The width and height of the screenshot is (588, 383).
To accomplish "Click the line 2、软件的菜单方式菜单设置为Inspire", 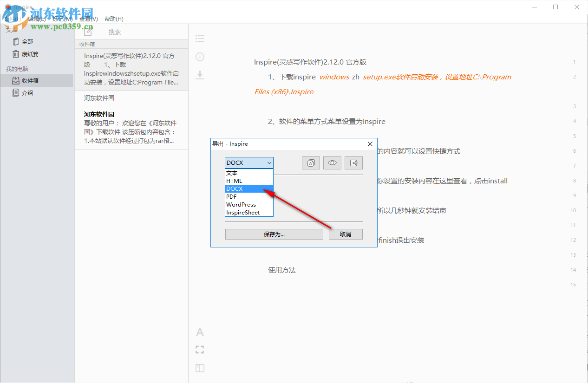I will 327,122.
